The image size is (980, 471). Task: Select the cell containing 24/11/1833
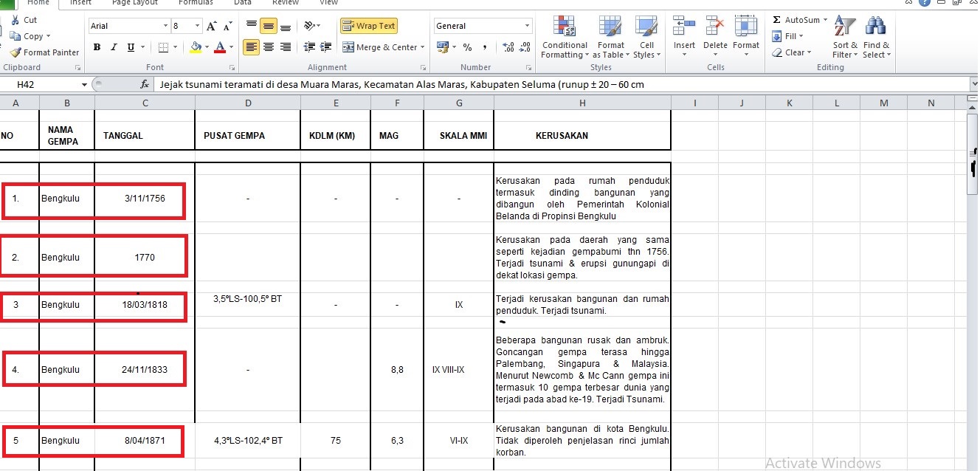pos(145,370)
